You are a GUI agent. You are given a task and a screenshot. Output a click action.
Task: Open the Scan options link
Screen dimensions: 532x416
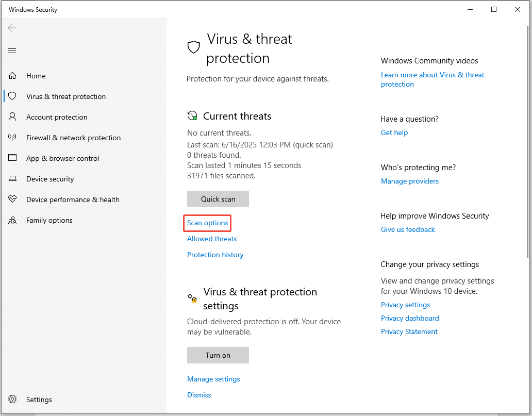(x=207, y=223)
